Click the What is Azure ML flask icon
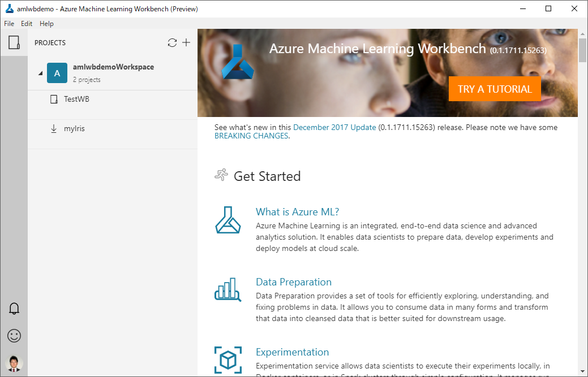The height and width of the screenshot is (377, 588). coord(228,220)
